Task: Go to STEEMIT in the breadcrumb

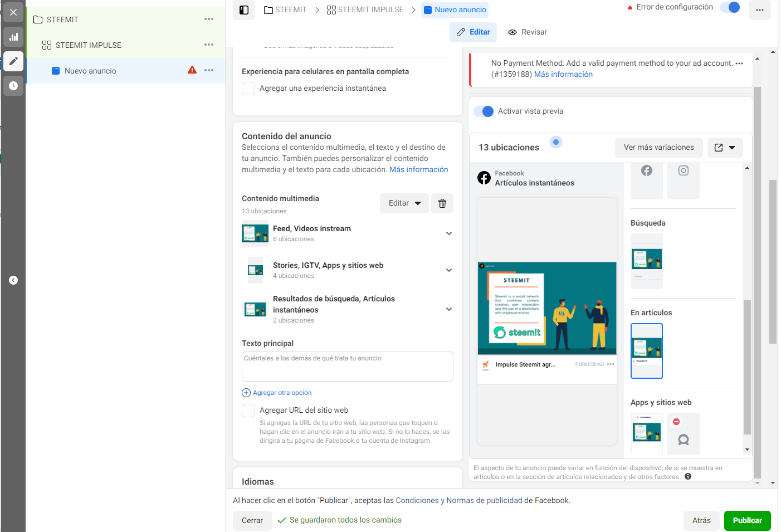Action: pos(285,9)
